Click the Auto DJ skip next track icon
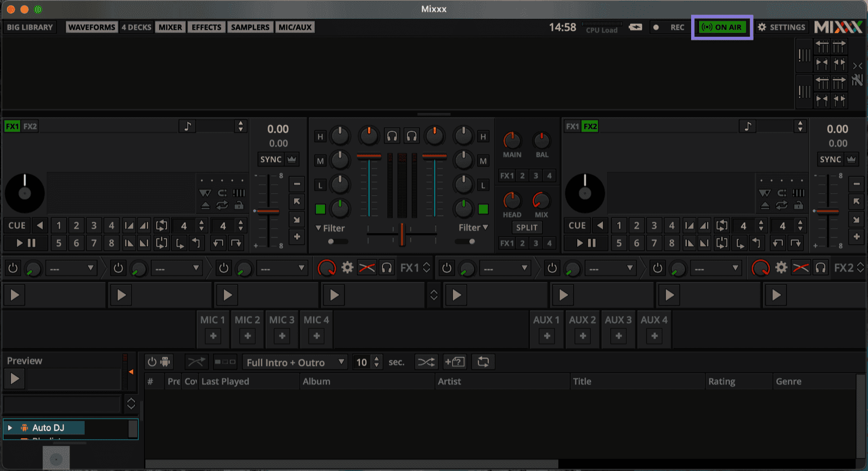This screenshot has width=868, height=471. [225, 362]
